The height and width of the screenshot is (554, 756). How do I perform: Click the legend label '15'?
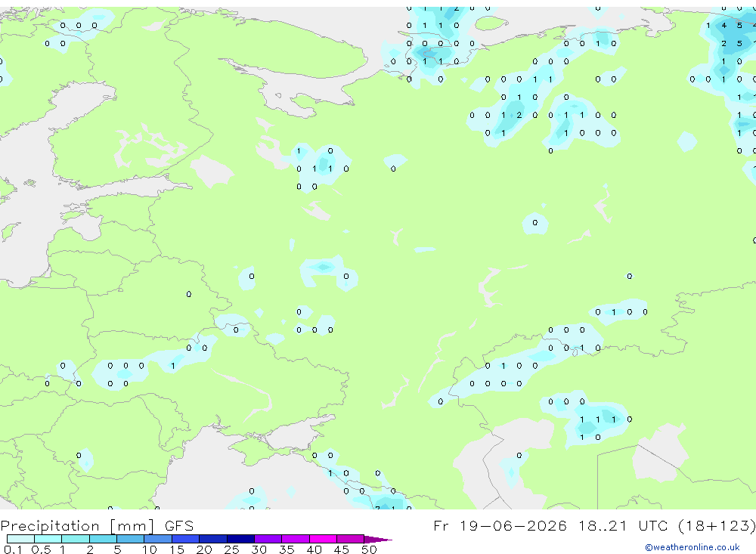[177, 549]
